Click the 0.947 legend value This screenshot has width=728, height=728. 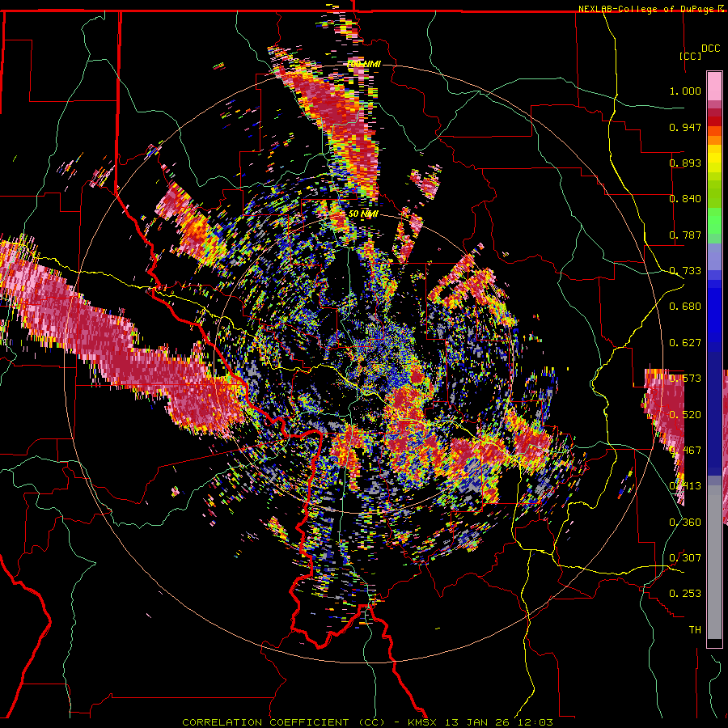[685, 127]
